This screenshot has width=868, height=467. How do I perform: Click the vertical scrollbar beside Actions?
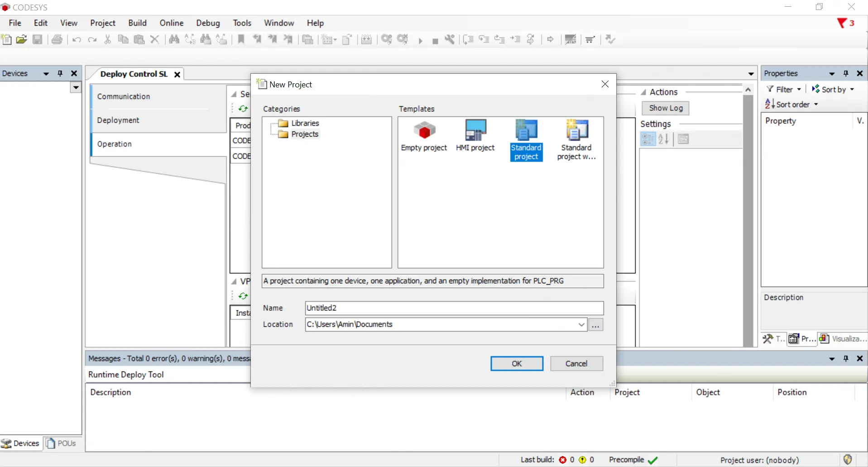(x=748, y=217)
